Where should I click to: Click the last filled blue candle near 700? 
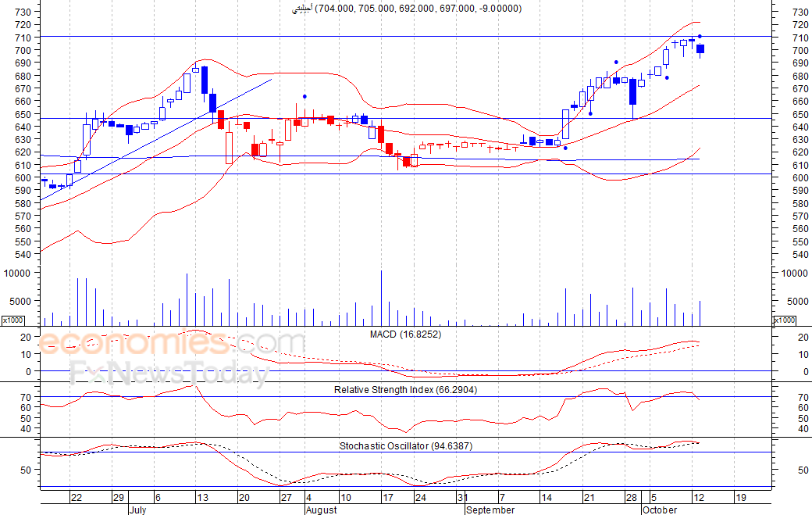[700, 49]
